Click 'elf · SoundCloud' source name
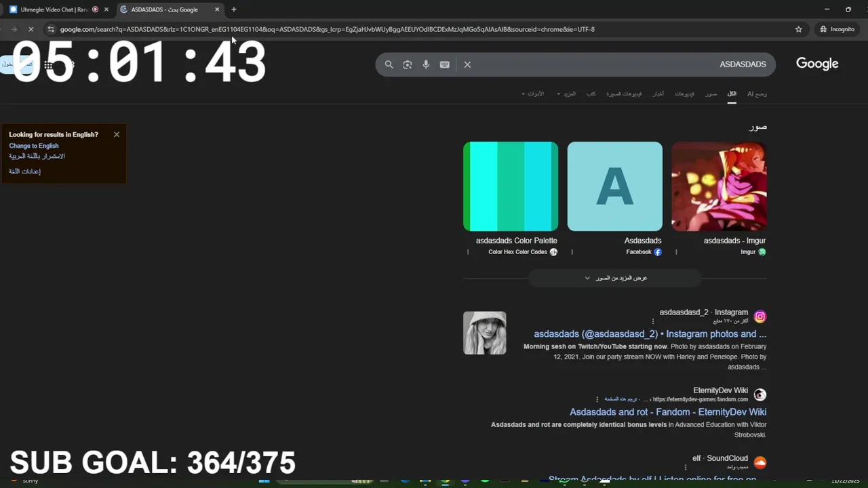This screenshot has width=868, height=488. click(x=720, y=458)
